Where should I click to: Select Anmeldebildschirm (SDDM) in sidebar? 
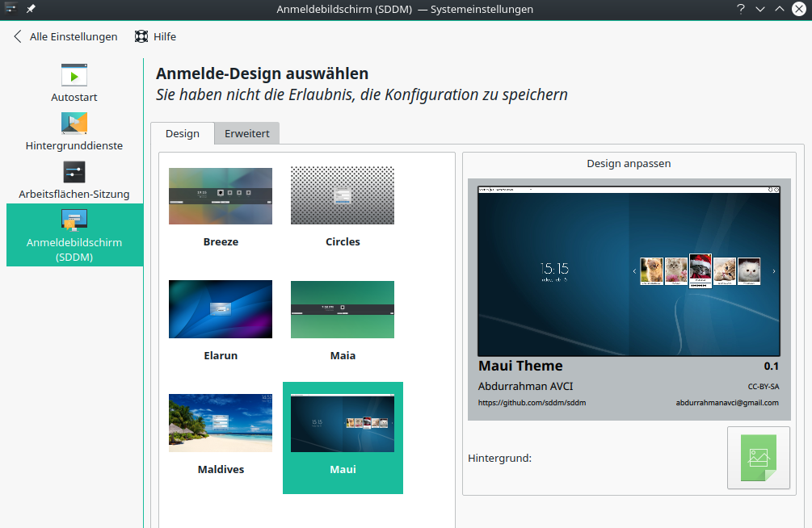point(74,234)
